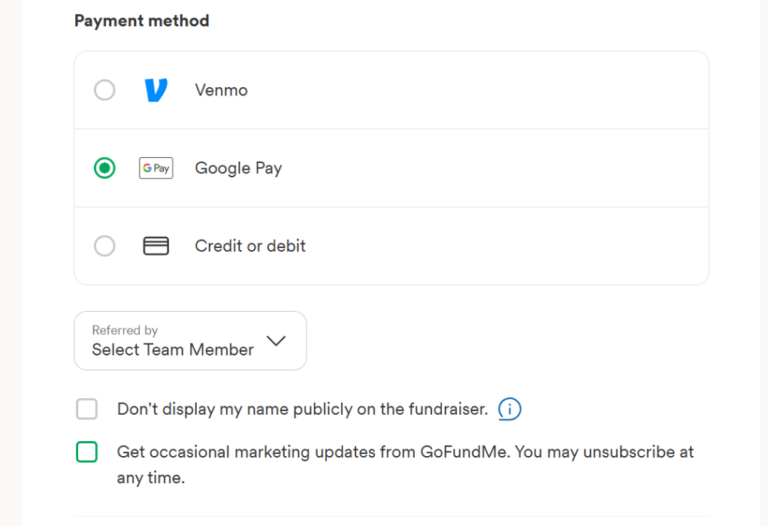Viewport: 768px width, 526px height.
Task: Click the blue Venmo logo icon
Action: [x=156, y=90]
